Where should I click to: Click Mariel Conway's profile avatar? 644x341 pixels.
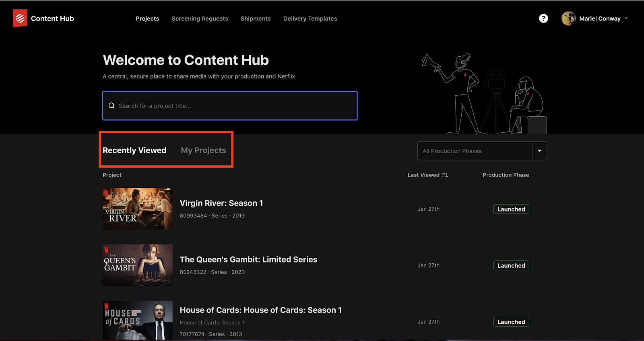click(568, 18)
